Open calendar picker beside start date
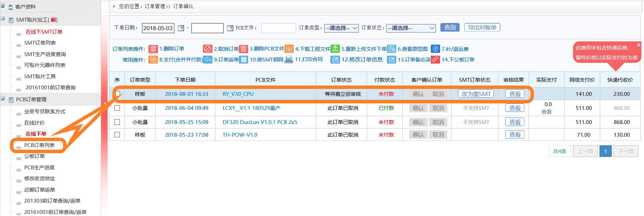644x216 pixels. coord(181,28)
